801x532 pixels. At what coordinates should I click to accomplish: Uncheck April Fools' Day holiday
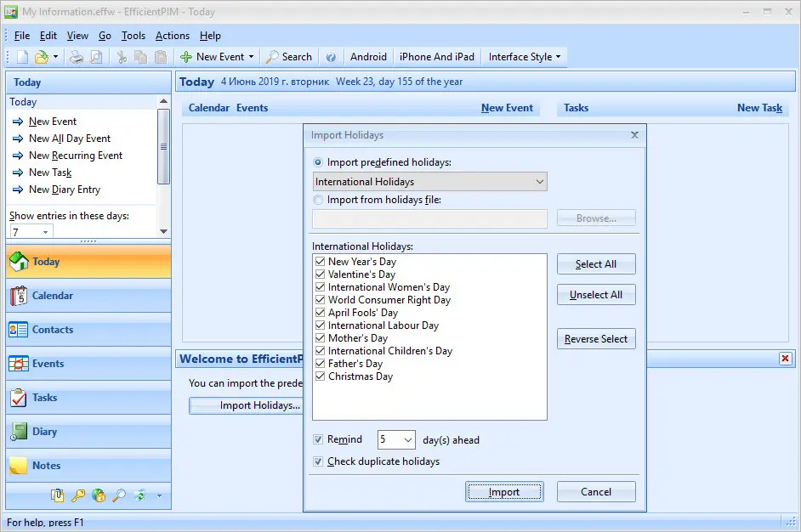click(x=321, y=313)
